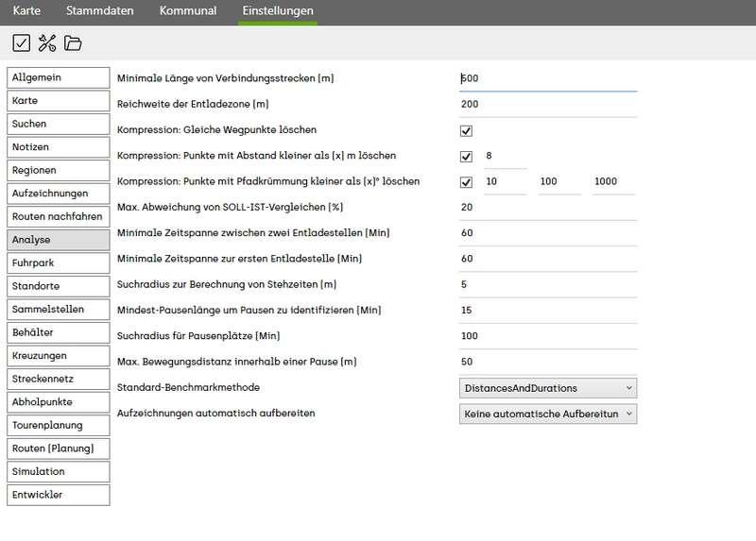The image size is (756, 541).
Task: Click the 'Reichweite der Entladezone' field
Action: point(548,105)
